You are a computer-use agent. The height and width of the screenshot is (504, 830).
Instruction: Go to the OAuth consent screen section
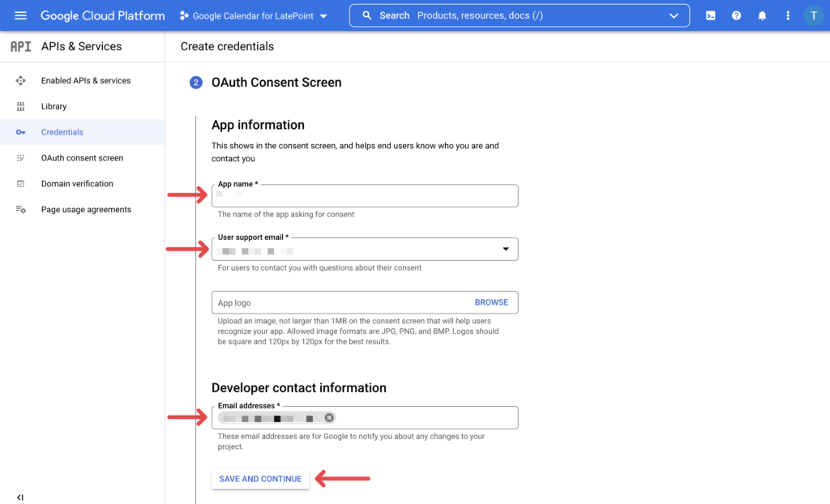82,157
